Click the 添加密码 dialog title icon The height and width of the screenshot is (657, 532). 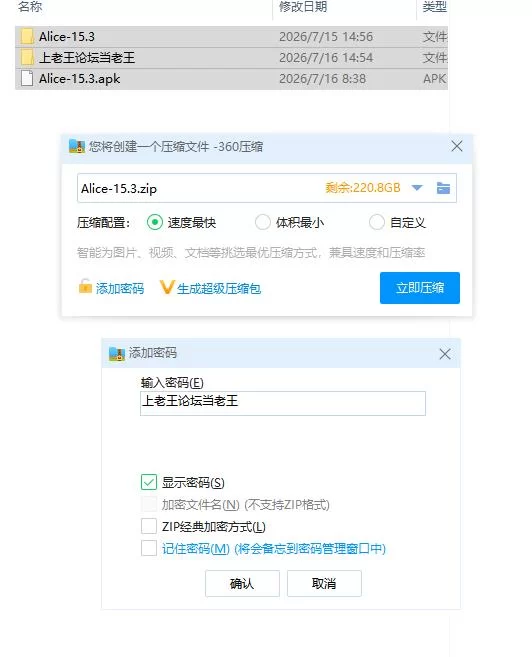tap(117, 354)
